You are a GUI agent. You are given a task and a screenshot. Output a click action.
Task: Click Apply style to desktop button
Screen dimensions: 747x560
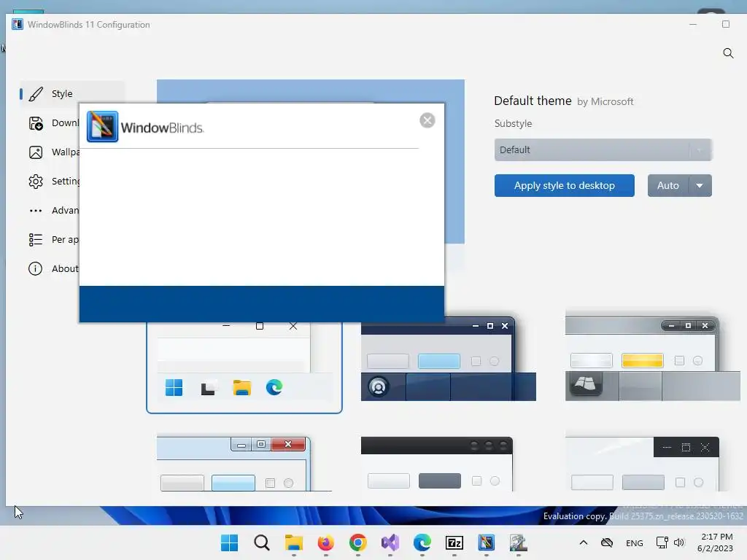564,185
